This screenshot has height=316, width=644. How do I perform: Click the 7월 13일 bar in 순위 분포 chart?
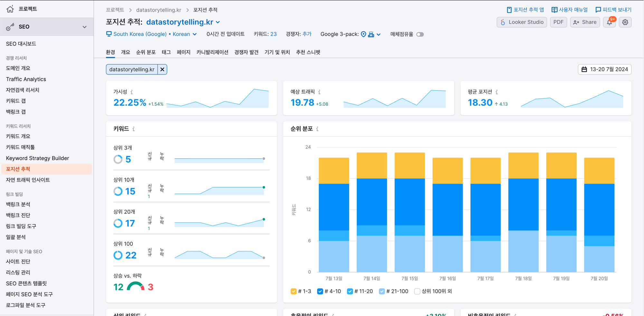coord(334,215)
